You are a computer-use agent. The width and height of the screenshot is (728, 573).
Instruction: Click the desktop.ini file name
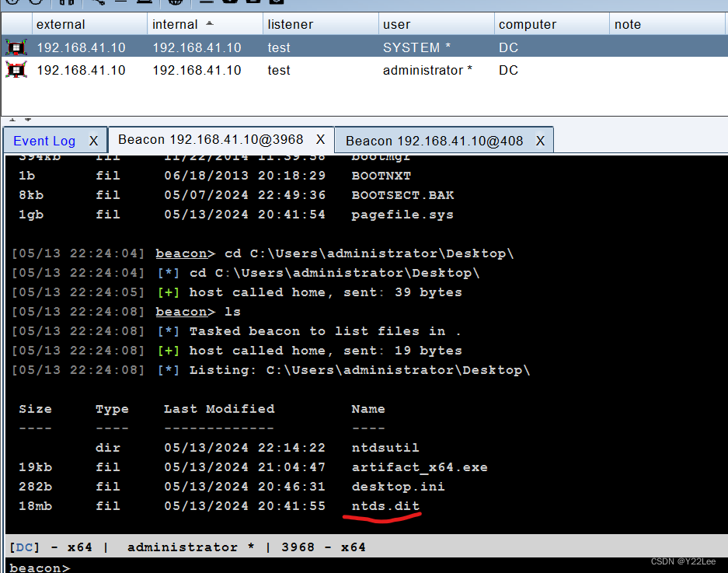click(x=398, y=487)
